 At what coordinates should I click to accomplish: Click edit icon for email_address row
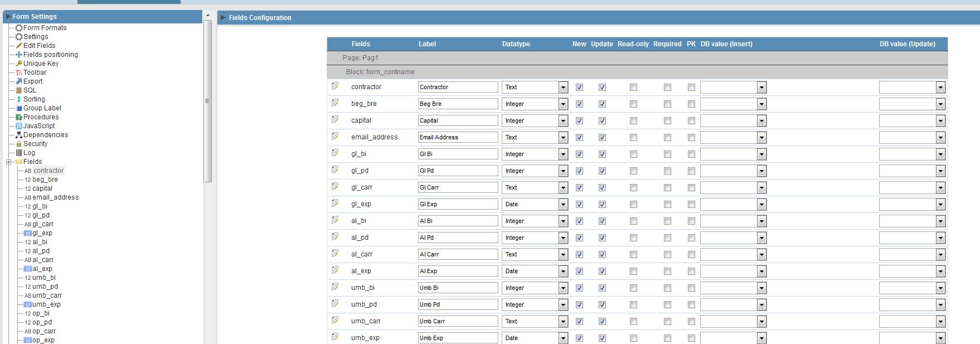pyautogui.click(x=335, y=137)
